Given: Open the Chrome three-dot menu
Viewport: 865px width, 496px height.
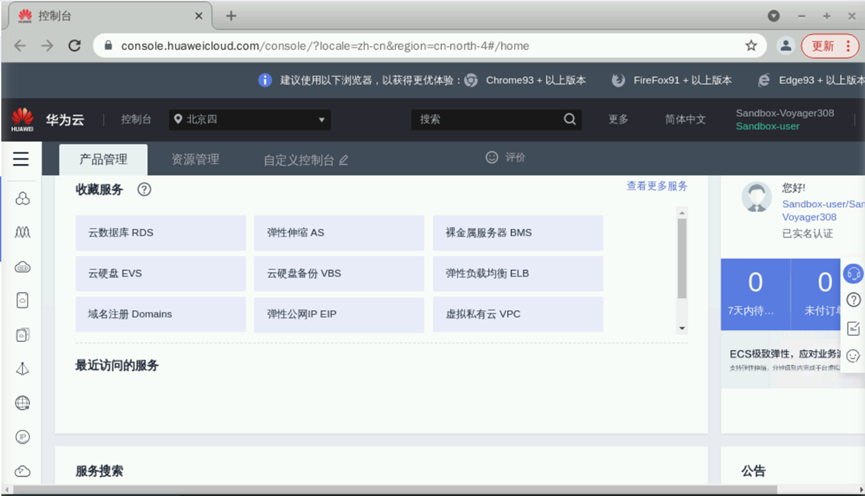Looking at the screenshot, I should (848, 46).
